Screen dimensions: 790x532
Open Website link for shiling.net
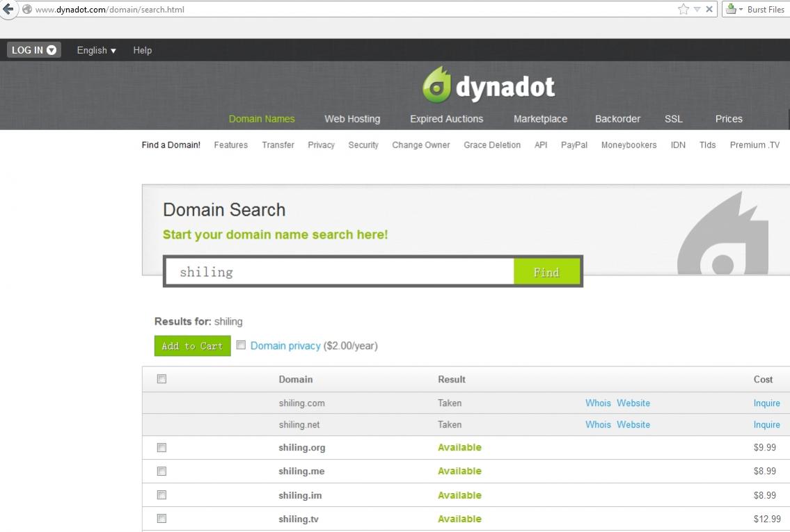(x=633, y=425)
